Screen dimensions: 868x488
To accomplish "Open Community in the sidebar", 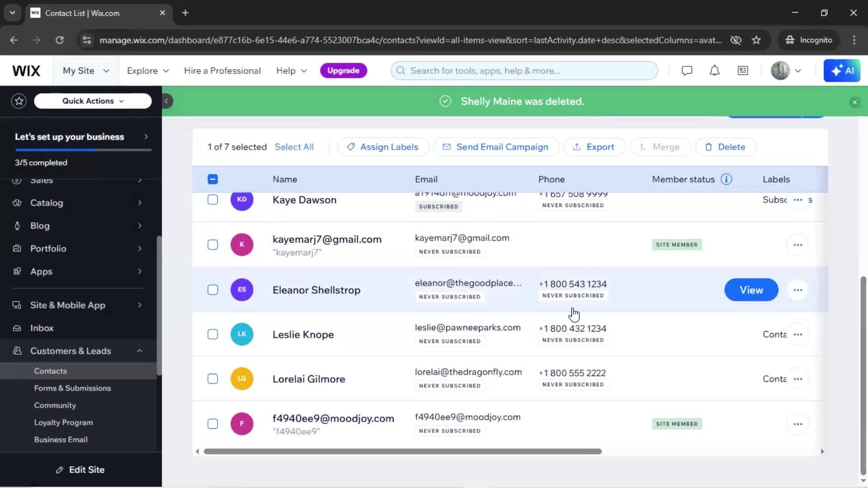I will click(x=55, y=405).
